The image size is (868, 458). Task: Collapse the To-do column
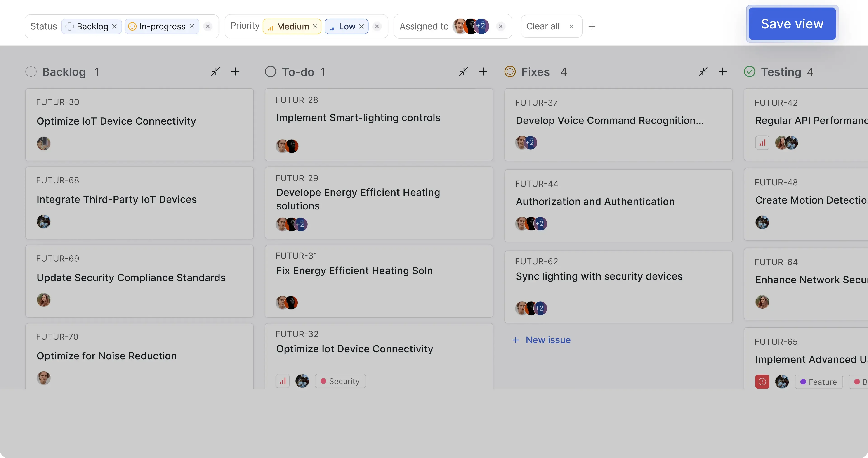[x=464, y=71]
